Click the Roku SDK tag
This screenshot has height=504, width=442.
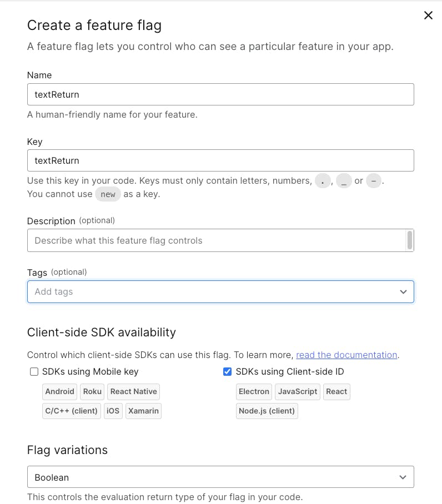pyautogui.click(x=92, y=391)
